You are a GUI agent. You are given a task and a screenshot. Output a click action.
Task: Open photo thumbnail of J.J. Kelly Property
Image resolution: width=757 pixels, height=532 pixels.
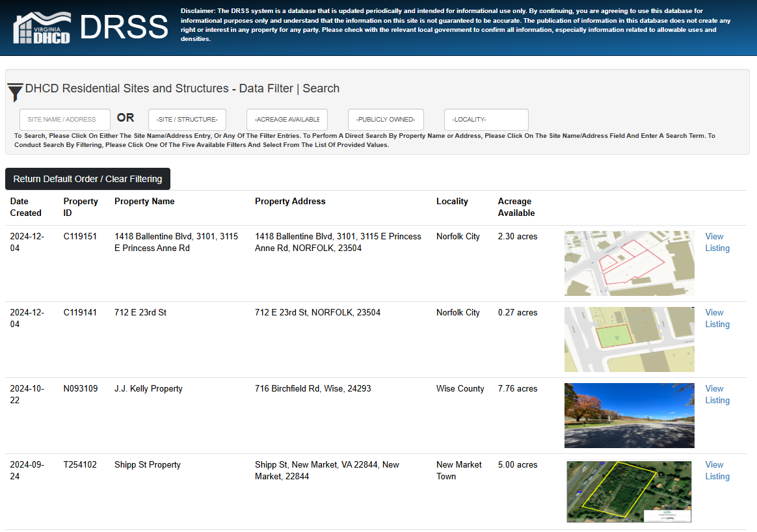629,416
